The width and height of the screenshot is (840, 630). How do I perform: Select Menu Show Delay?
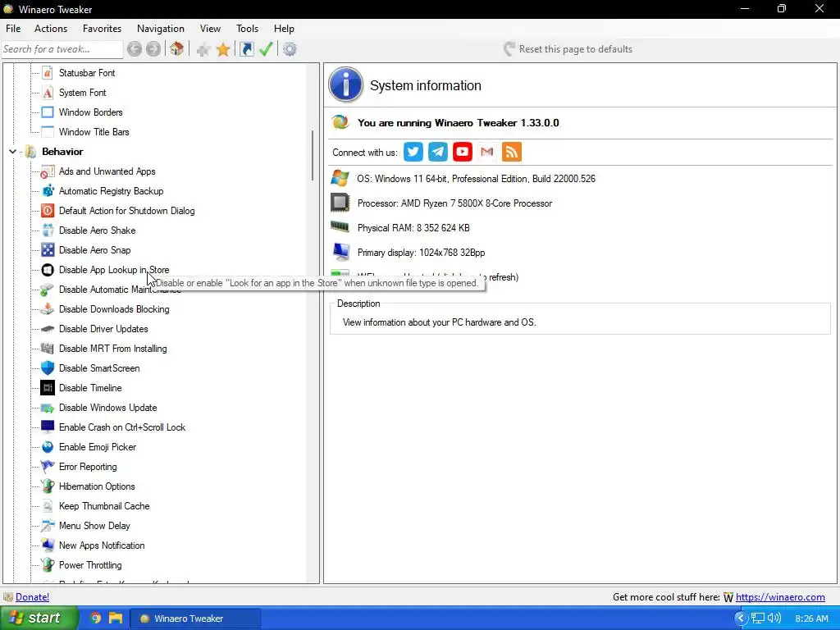tap(94, 526)
